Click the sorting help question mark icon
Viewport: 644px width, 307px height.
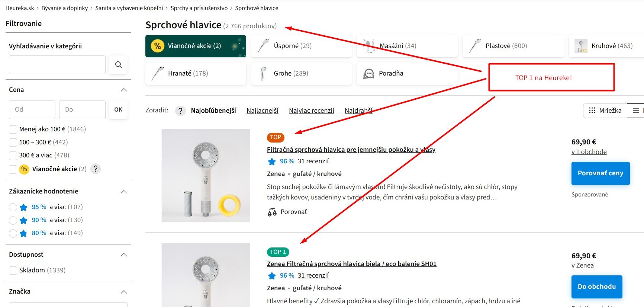click(180, 111)
